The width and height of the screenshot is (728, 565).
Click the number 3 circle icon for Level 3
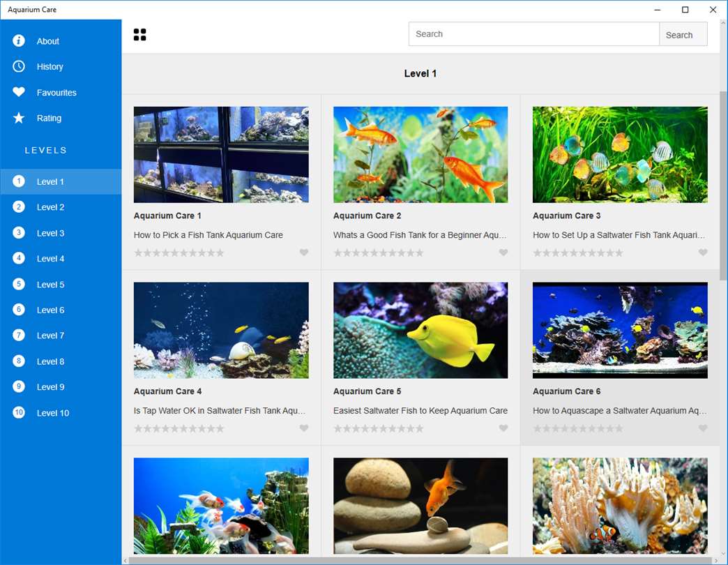(x=19, y=232)
